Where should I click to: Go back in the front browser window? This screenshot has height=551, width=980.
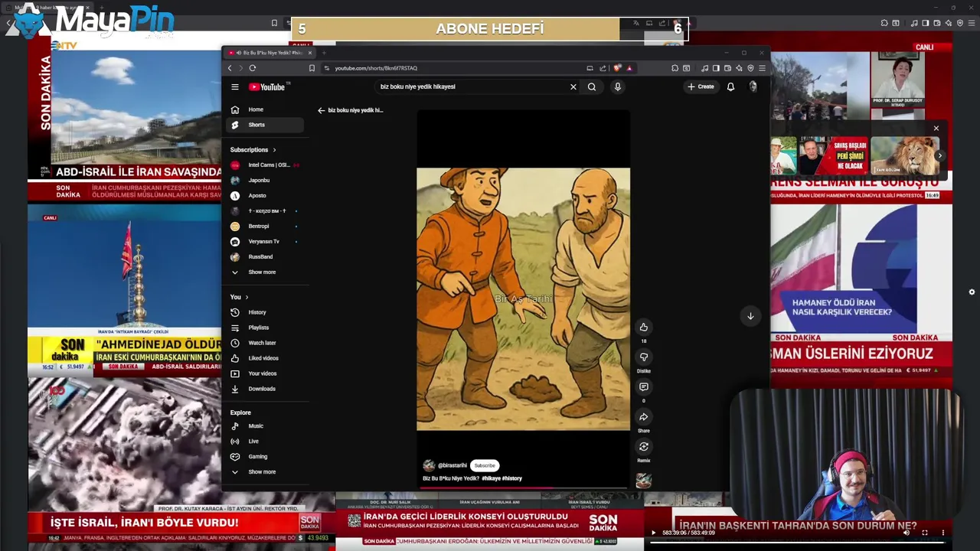point(230,68)
